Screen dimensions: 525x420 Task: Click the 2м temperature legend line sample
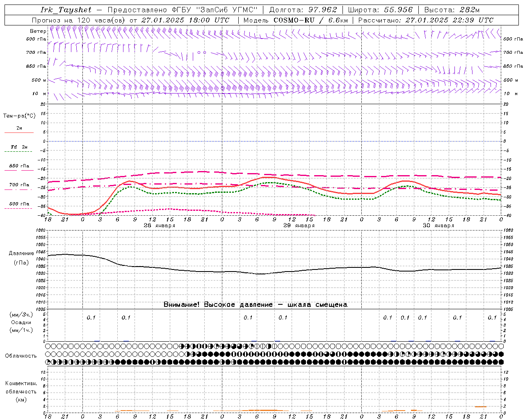point(19,133)
